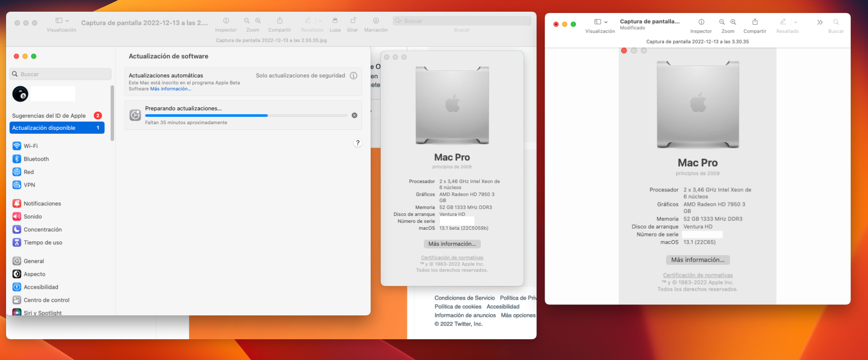Image resolution: width=868 pixels, height=360 pixels.
Task: Click Más información… button under 13.1 beta
Action: click(x=452, y=244)
